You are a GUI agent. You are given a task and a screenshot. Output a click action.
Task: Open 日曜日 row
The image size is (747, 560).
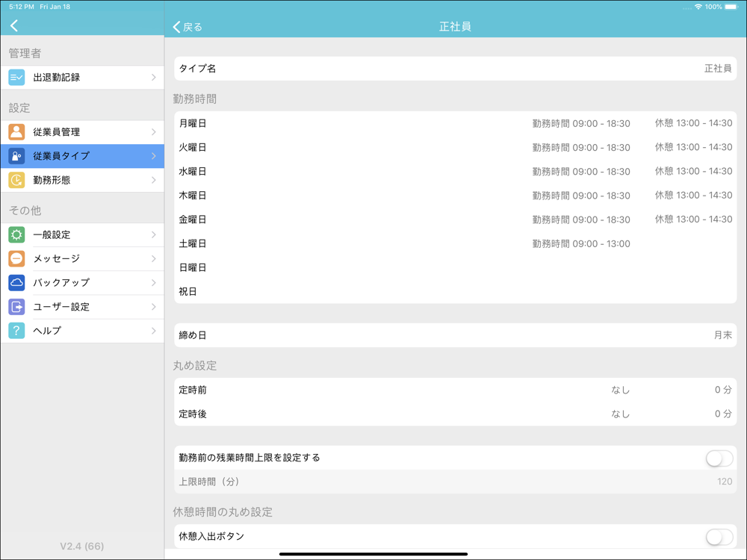tap(456, 267)
